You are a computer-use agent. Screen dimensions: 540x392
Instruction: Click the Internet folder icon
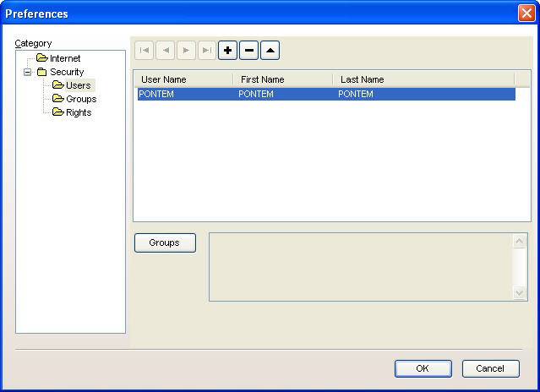41,57
